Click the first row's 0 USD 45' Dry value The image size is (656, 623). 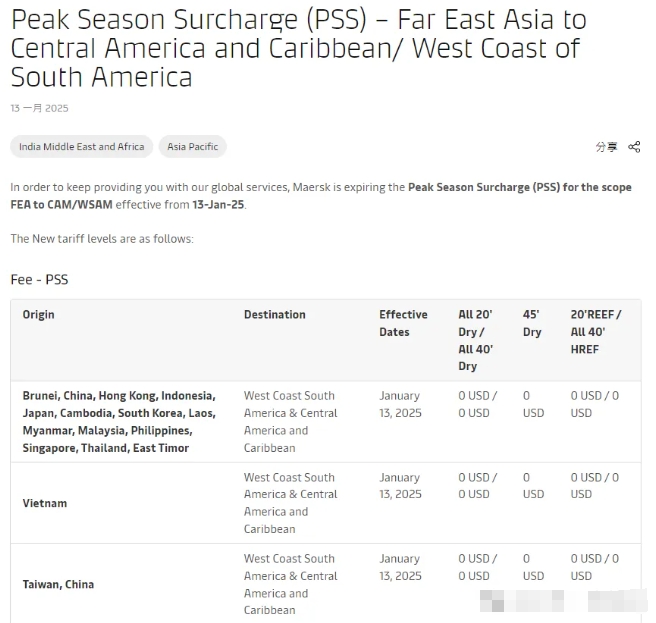pos(533,404)
